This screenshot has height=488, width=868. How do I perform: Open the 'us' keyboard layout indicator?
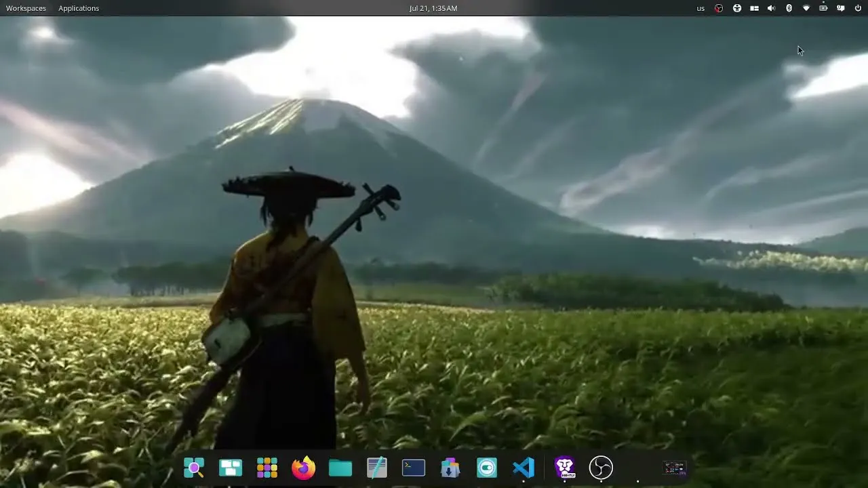tap(701, 8)
